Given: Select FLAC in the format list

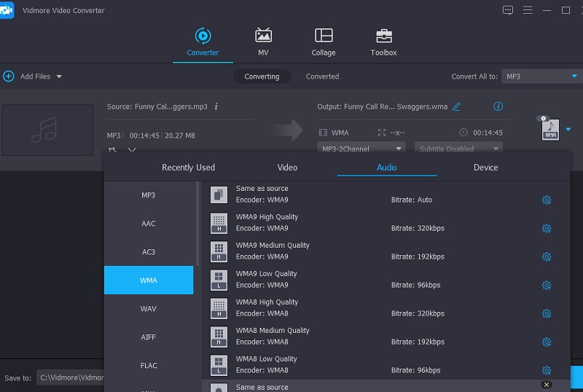Looking at the screenshot, I should click(x=149, y=366).
